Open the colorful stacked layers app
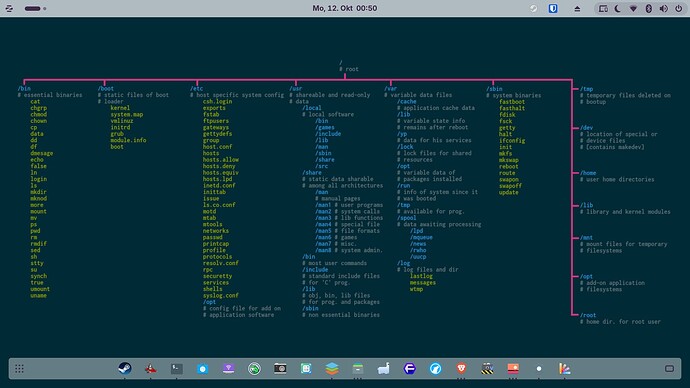This screenshot has width=690, height=388. click(x=332, y=368)
